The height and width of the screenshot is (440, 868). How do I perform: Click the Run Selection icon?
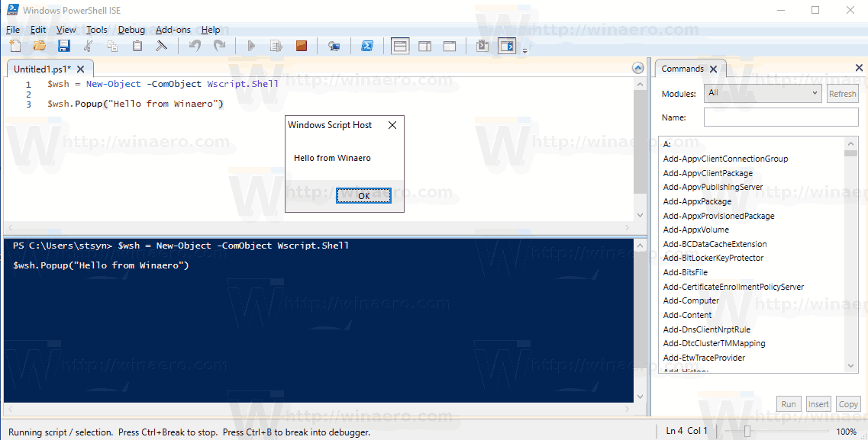point(276,46)
